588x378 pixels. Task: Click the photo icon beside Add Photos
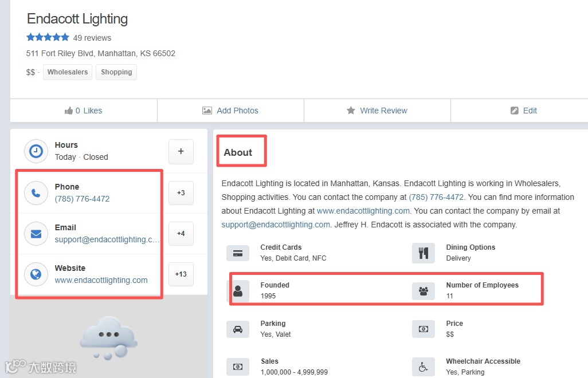207,111
